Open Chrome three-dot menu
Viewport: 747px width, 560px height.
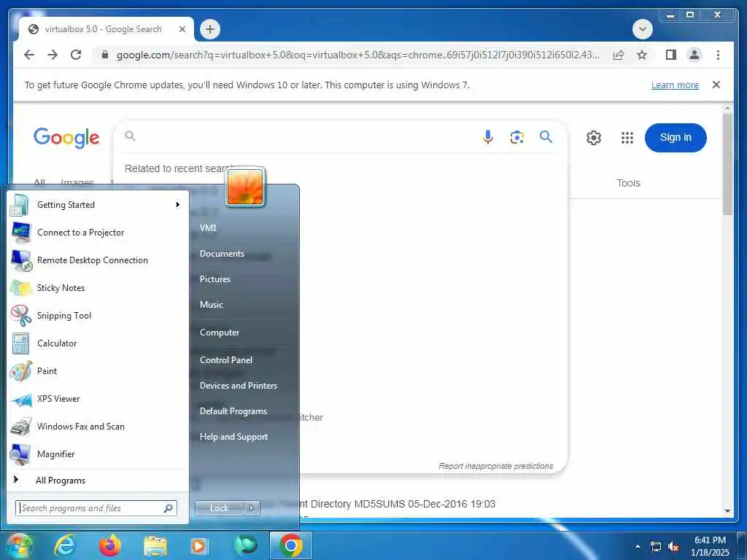(718, 55)
